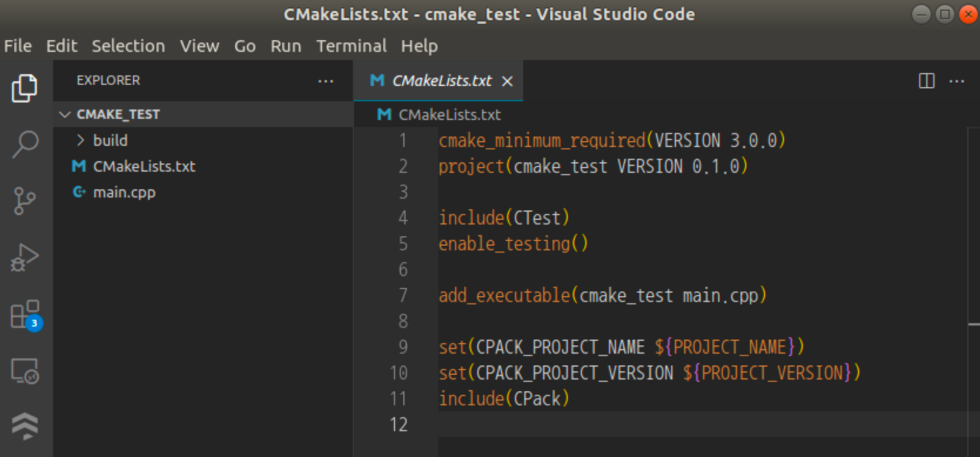Click line number 1 in gutter
Image resolution: width=980 pixels, height=457 pixels.
403,140
